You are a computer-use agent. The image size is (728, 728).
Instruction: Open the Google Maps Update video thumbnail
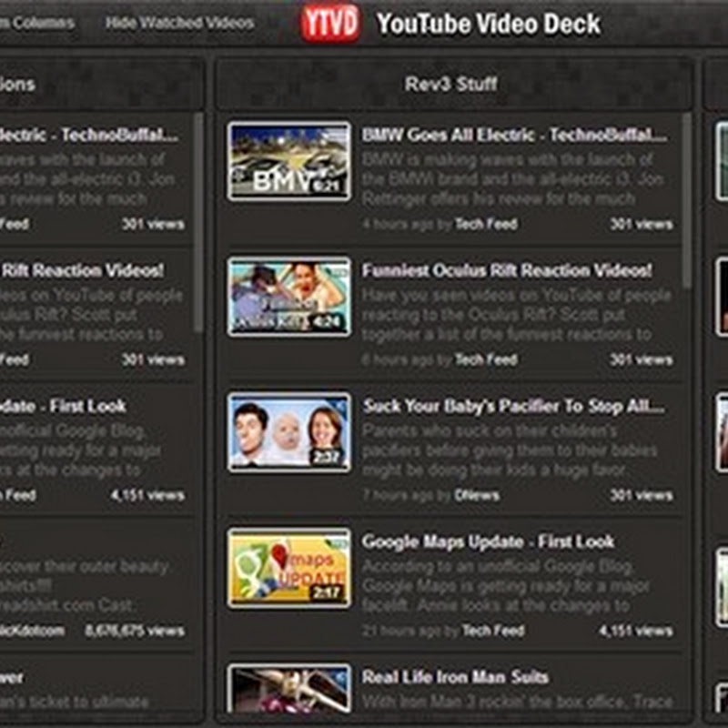(289, 567)
